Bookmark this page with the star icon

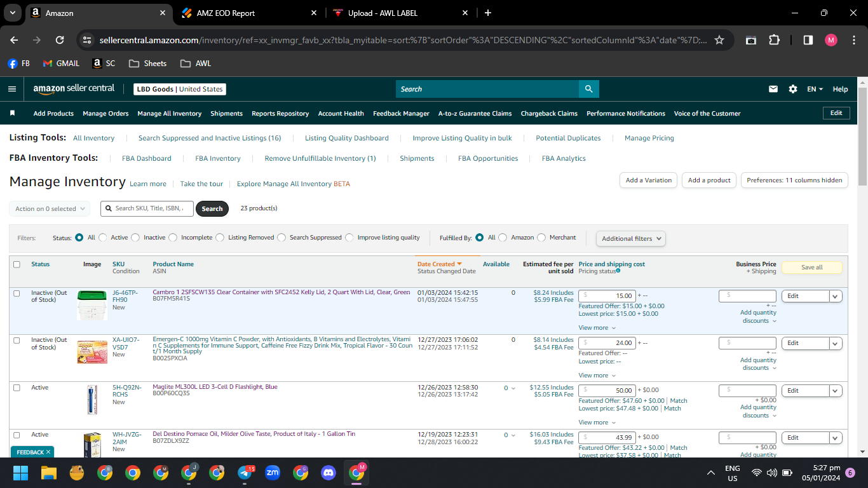[x=719, y=40]
